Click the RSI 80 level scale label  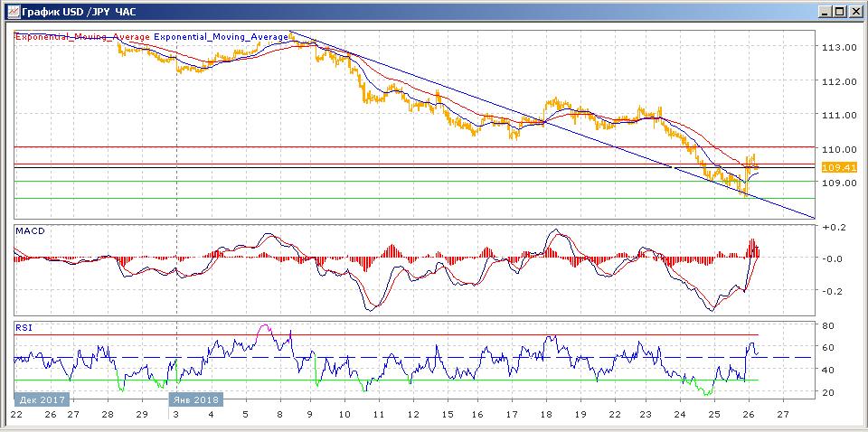click(827, 324)
